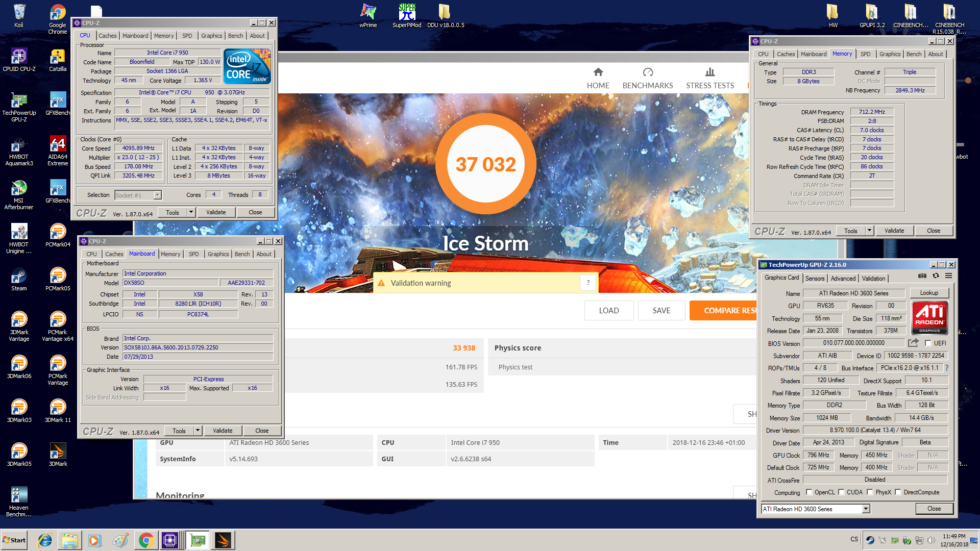The height and width of the screenshot is (551, 980).
Task: Toggle the UEFI checkbox in GPU-Z
Action: (x=928, y=343)
